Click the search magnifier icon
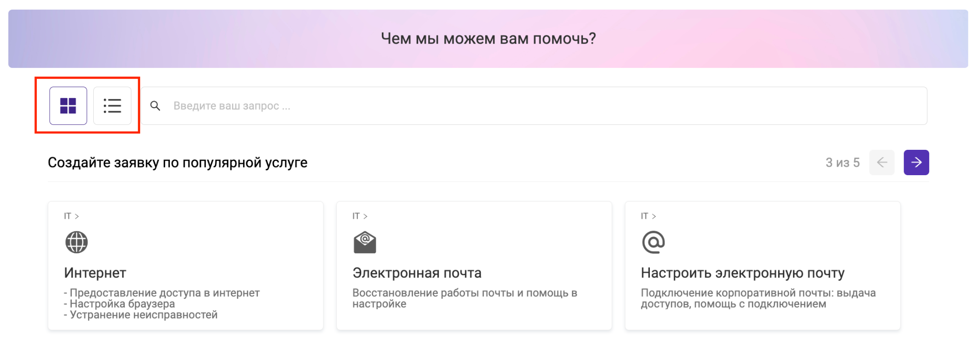This screenshot has height=347, width=980. tap(155, 106)
